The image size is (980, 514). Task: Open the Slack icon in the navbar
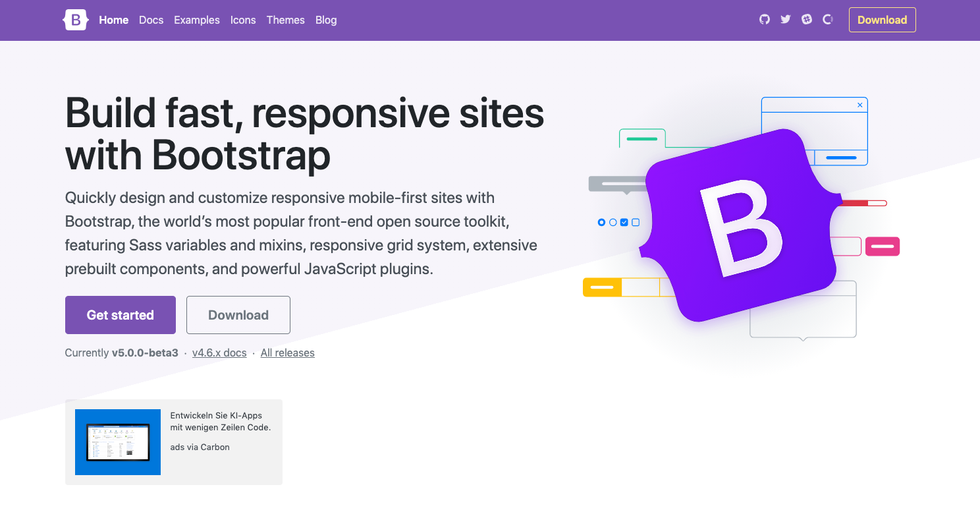tap(806, 20)
